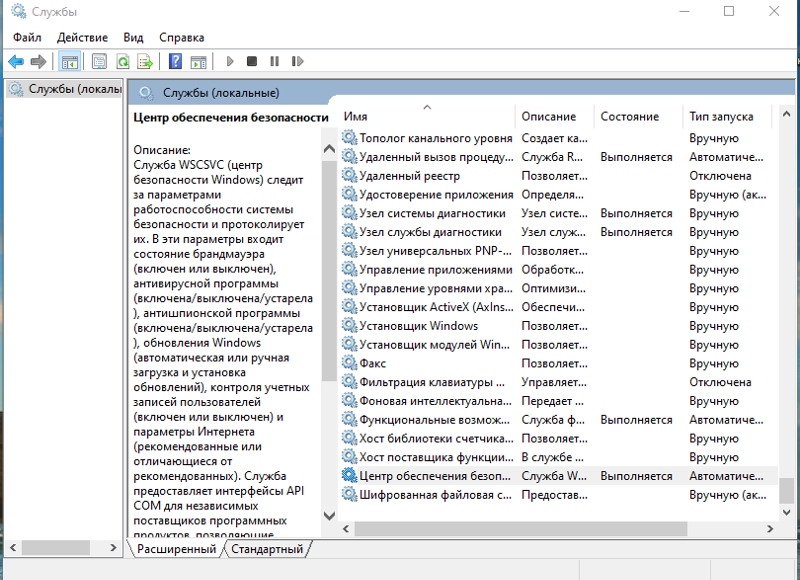800x580 pixels.
Task: Select the Установщик модулей Windows service
Action: 560,344
